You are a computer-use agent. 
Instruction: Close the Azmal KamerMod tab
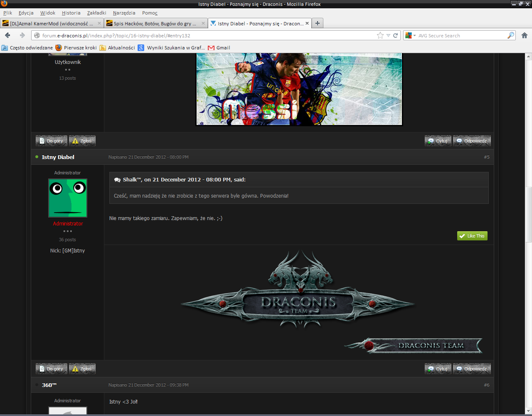point(99,23)
